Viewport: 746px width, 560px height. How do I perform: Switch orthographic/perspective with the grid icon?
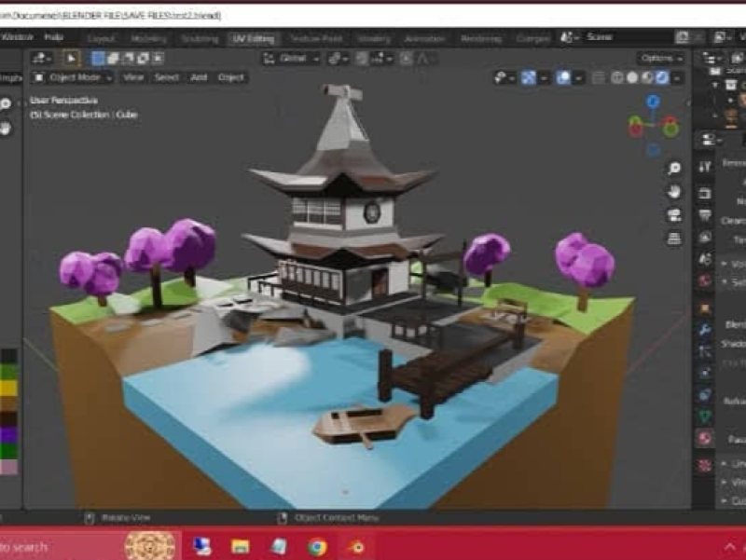click(x=674, y=239)
